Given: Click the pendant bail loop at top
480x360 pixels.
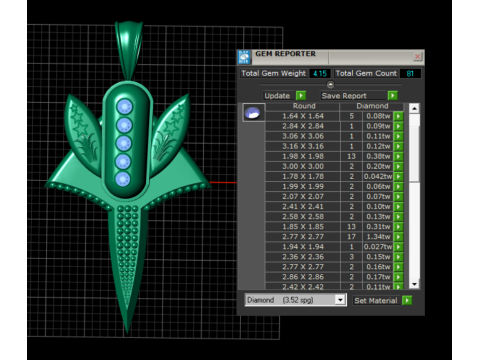Looking at the screenshot, I should pyautogui.click(x=129, y=50).
